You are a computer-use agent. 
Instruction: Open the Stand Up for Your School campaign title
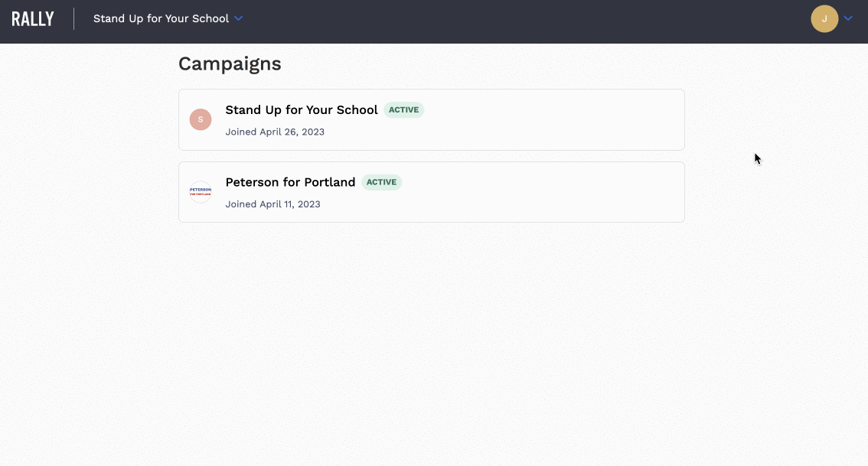click(301, 109)
